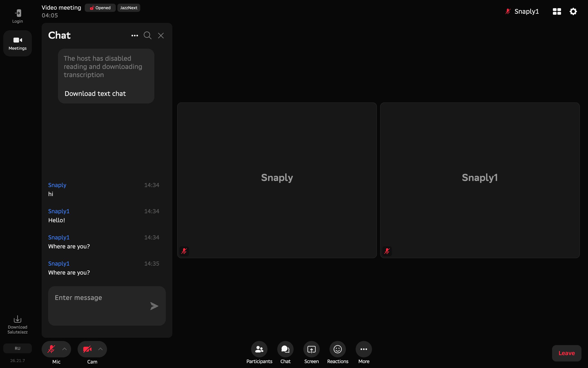Click 'Where are you?' message sent 14:34
The image size is (588, 368).
(x=69, y=246)
